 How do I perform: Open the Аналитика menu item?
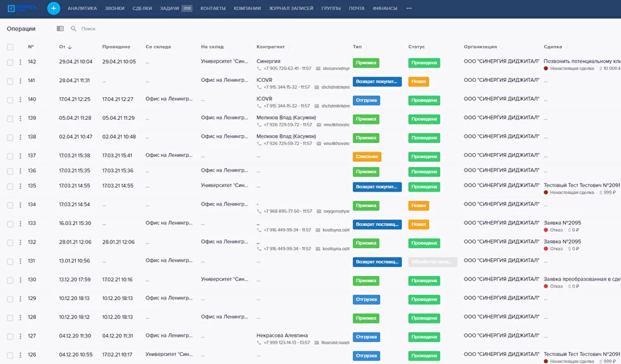click(x=82, y=9)
